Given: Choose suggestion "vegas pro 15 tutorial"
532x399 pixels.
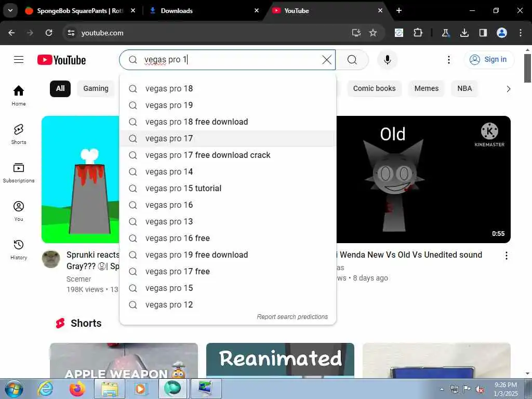Looking at the screenshot, I should (x=228, y=188).
